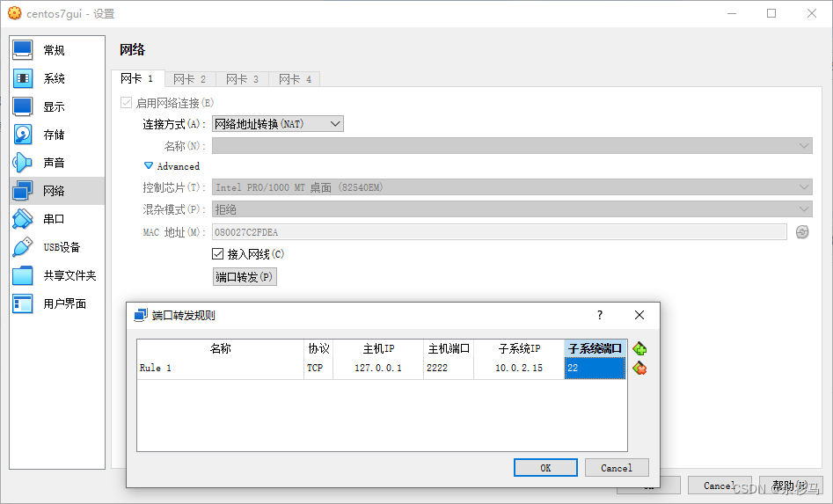This screenshot has height=504, width=833.
Task: Open the 系统 (System) settings category
Action: click(54, 78)
